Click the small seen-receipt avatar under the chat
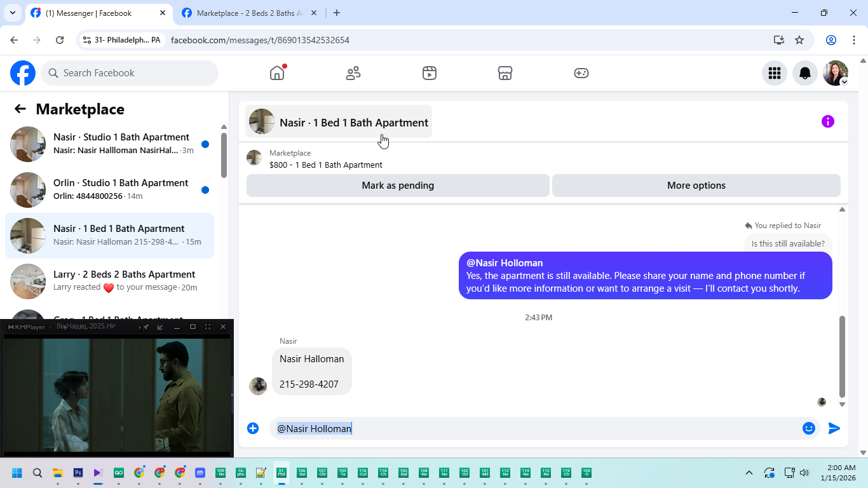Screen dimensions: 868x488 click(x=822, y=402)
